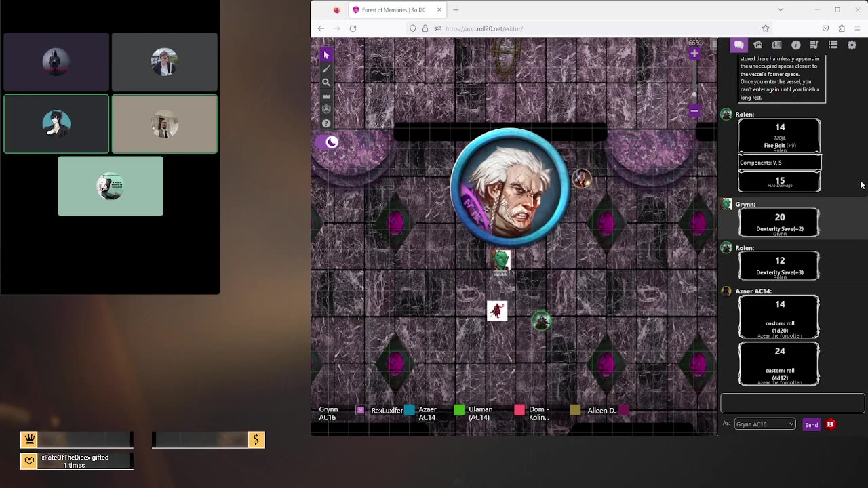Screen dimensions: 868x488
Task: Select the red hooded figure token
Action: click(x=497, y=310)
